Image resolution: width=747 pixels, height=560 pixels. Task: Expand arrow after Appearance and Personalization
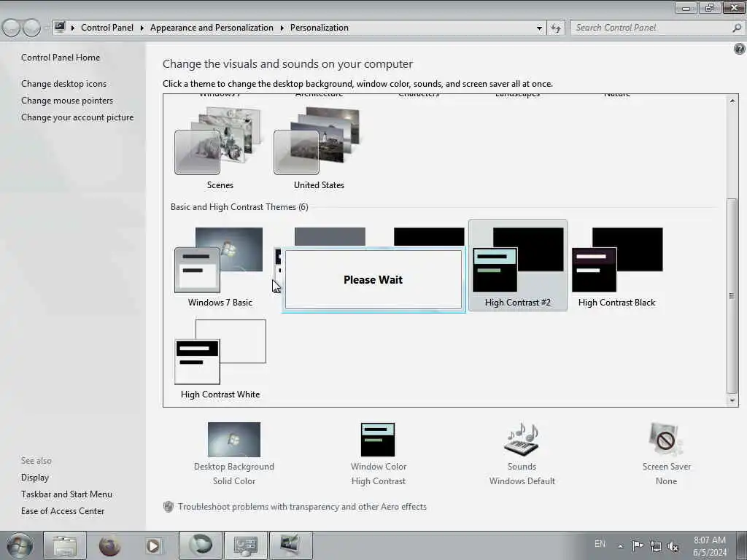click(x=282, y=28)
